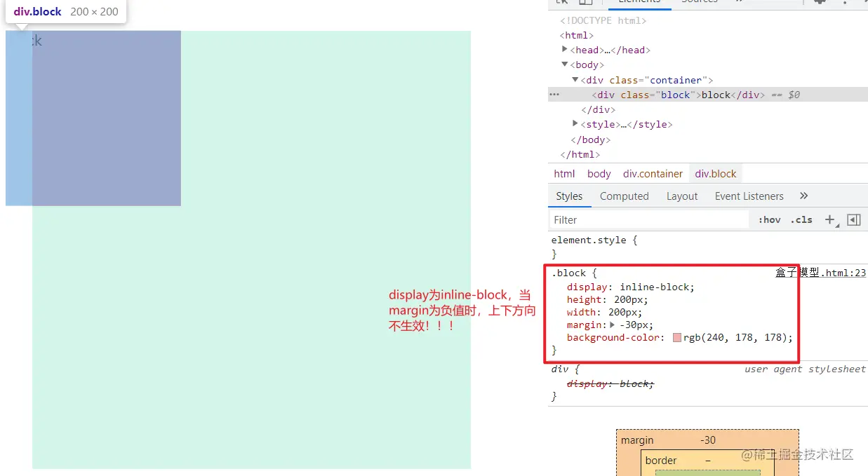
Task: Click the DOCTYPE html line
Action: (603, 21)
